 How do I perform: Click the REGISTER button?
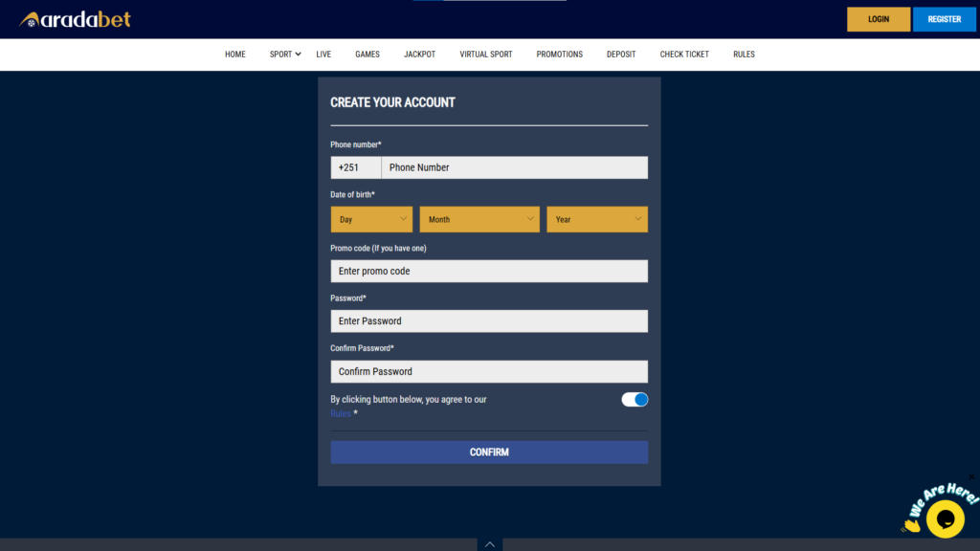pos(945,18)
